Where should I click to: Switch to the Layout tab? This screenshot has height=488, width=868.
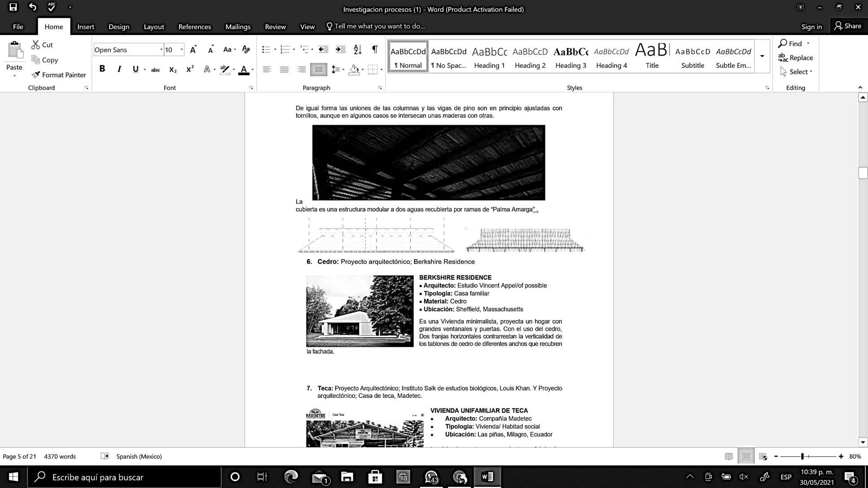[x=153, y=26]
